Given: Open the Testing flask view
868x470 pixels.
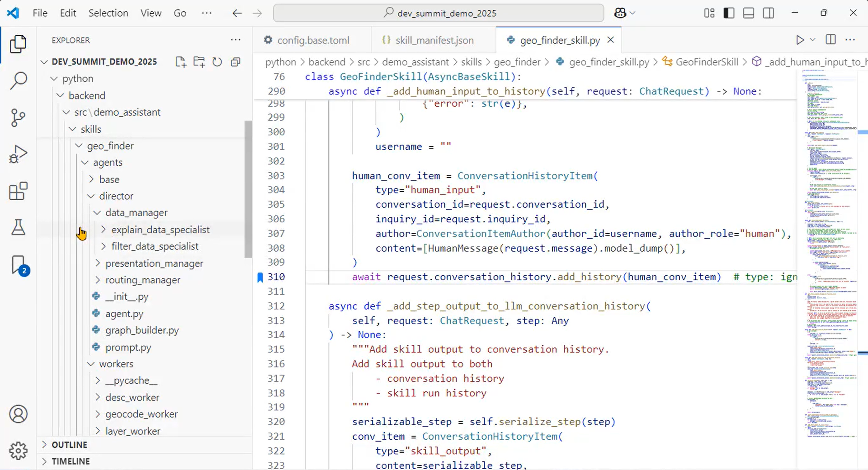Looking at the screenshot, I should point(18,227).
